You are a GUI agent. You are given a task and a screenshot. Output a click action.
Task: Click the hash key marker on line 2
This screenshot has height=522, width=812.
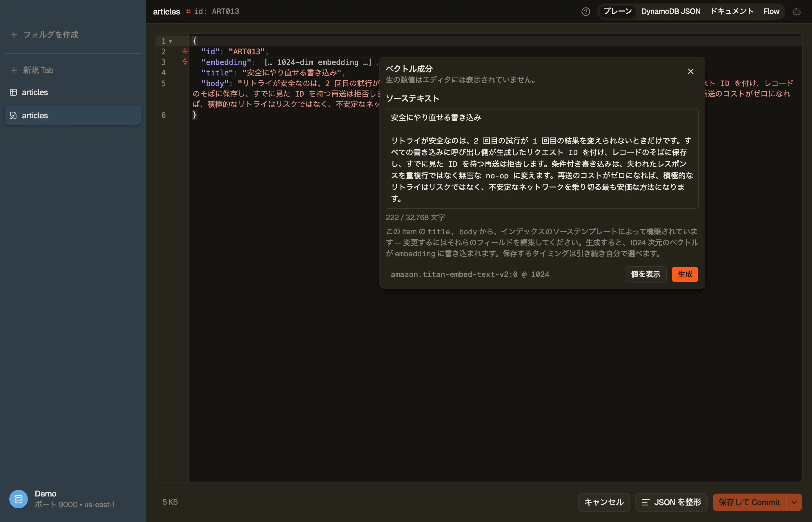(x=185, y=51)
